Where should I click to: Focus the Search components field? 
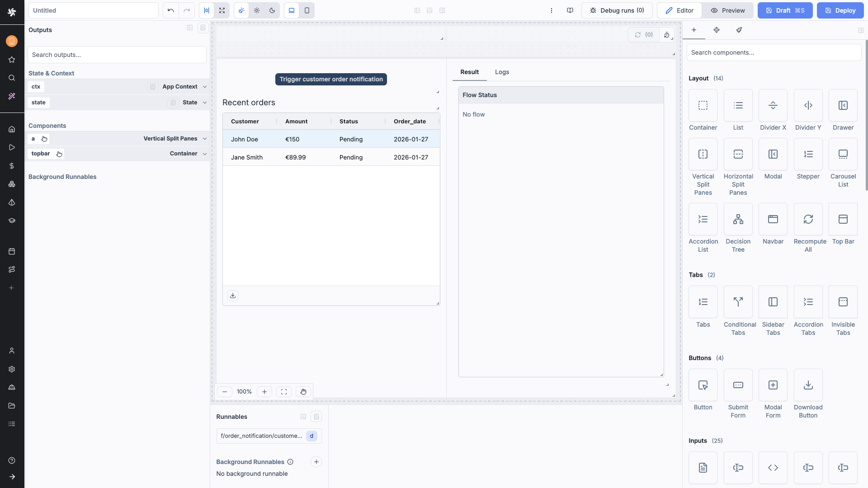[774, 52]
